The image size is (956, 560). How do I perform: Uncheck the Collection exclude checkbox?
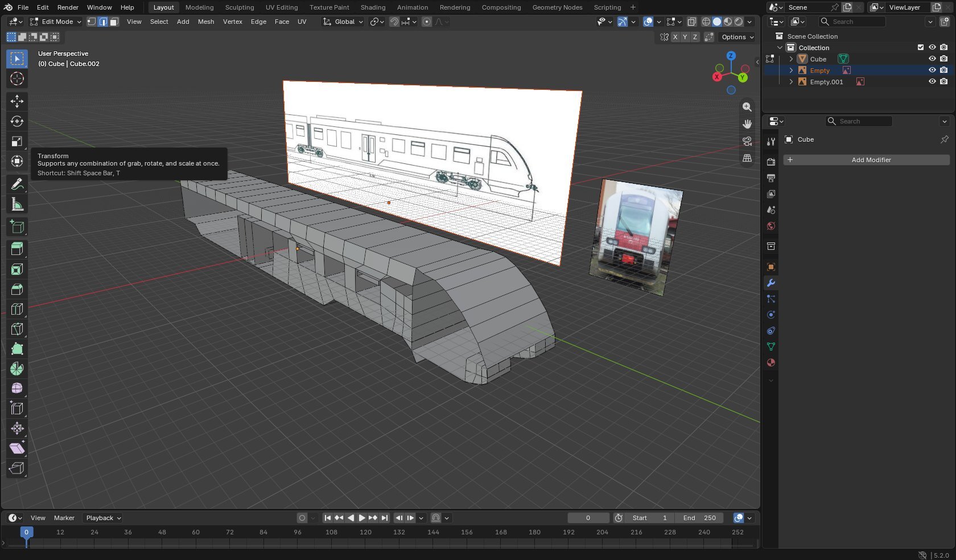[x=921, y=47]
